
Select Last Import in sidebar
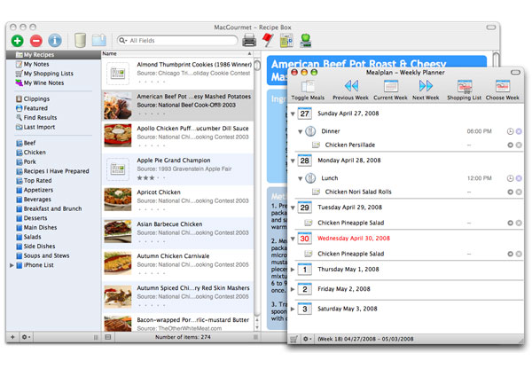point(39,127)
